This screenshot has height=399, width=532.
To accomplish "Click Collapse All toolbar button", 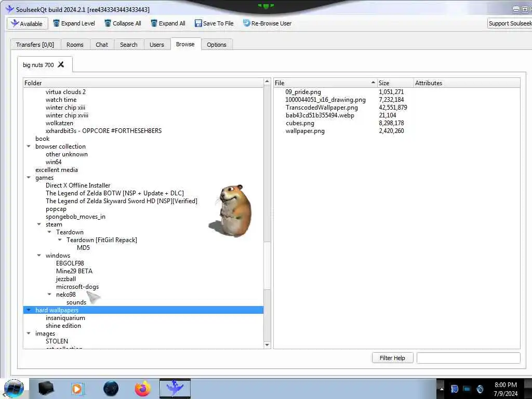I will tap(123, 23).
